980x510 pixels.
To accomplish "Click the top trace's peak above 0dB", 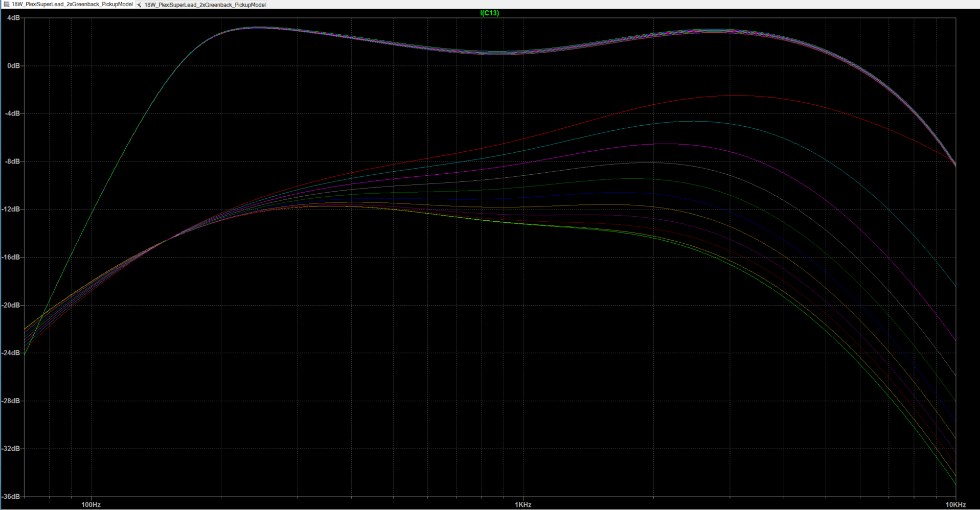I will point(258,28).
